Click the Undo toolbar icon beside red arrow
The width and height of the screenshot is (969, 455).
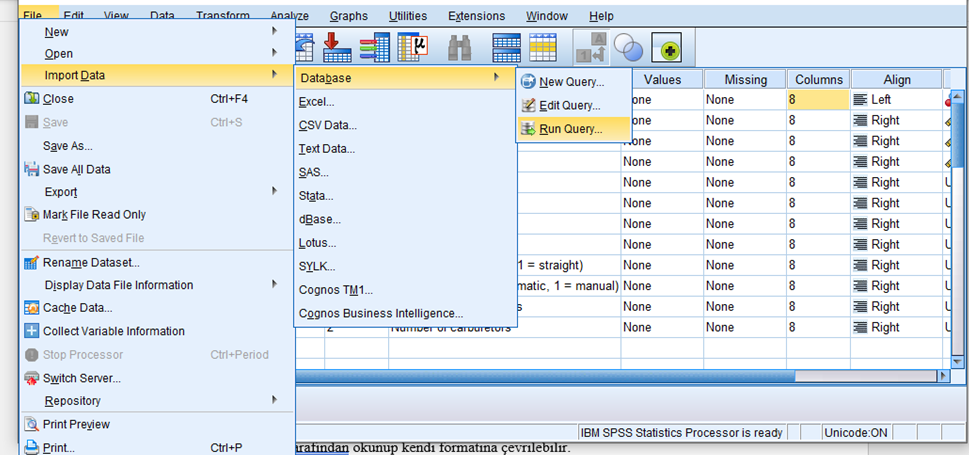(x=306, y=47)
